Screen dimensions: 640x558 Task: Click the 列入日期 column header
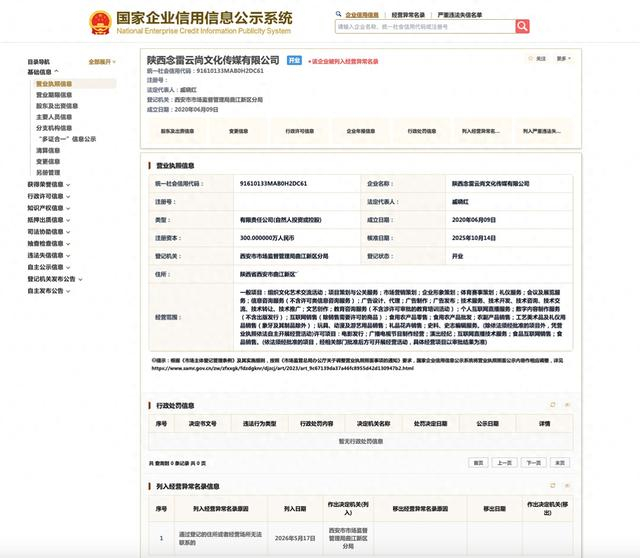tap(295, 509)
